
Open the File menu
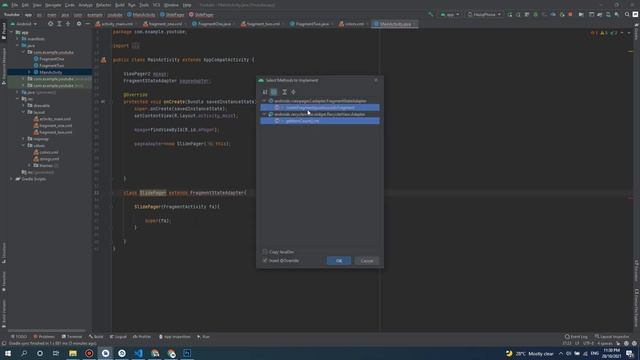click(15, 5)
